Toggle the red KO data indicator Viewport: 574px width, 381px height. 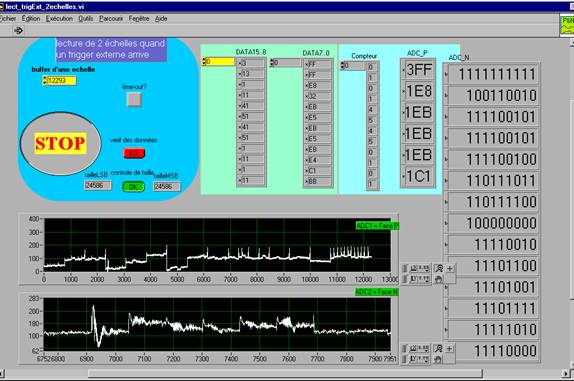coord(134,153)
